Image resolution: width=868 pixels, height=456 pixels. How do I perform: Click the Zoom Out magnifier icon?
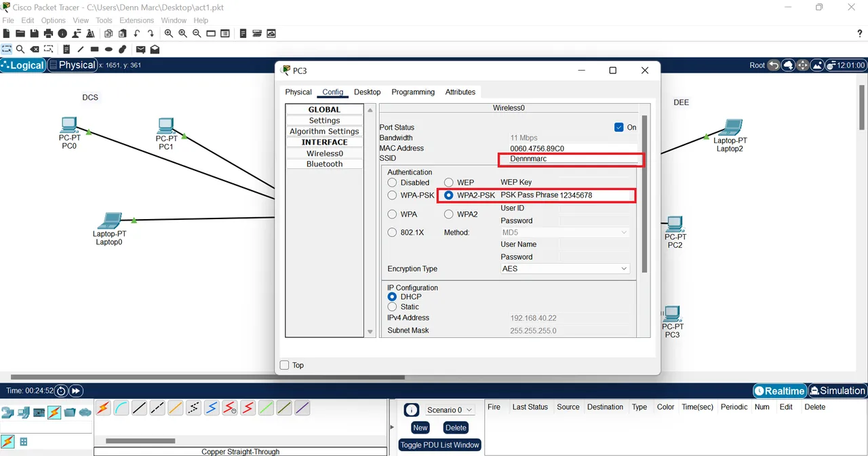point(197,33)
